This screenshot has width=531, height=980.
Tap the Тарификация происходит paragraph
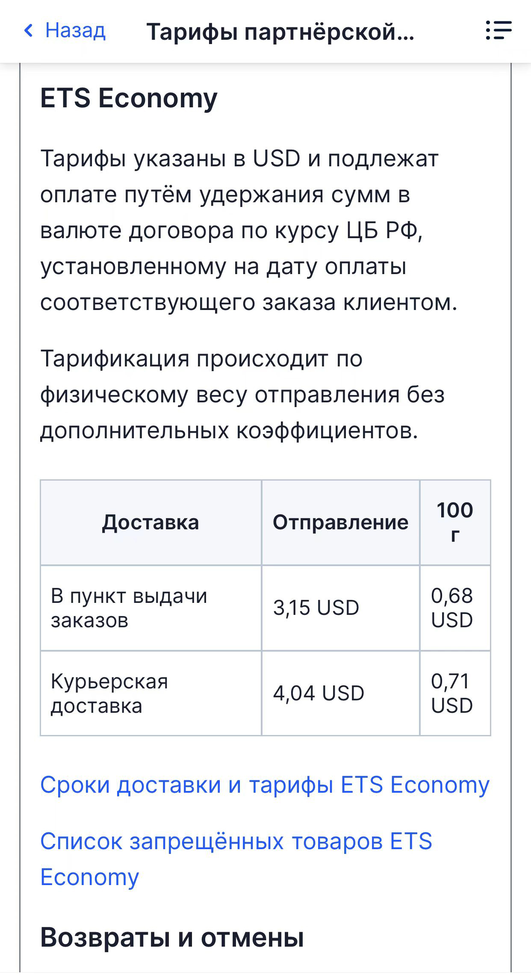(x=242, y=394)
